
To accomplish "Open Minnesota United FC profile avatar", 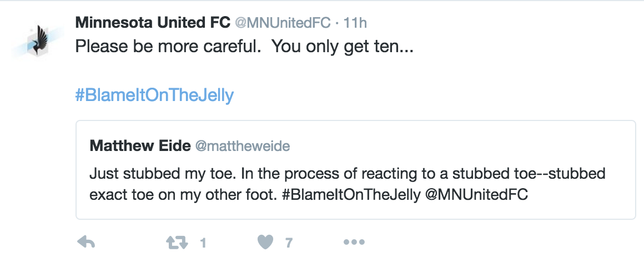I will pos(38,41).
